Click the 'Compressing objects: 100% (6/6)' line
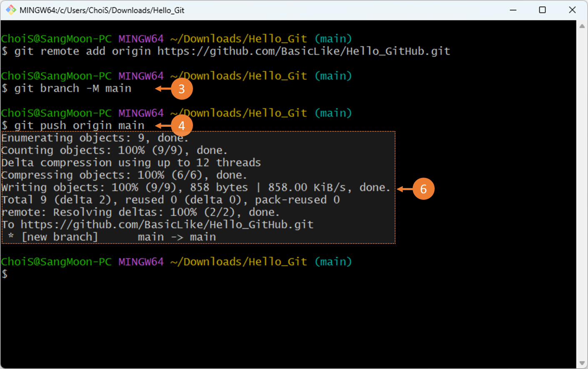Image resolution: width=588 pixels, height=369 pixels. coord(124,175)
